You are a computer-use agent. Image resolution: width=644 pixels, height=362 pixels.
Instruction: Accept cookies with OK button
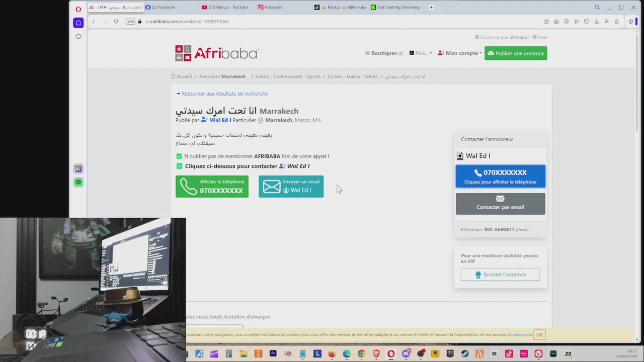click(x=539, y=335)
